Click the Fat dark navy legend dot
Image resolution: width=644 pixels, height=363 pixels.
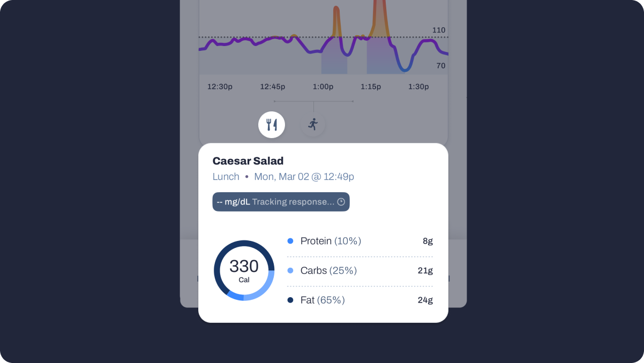tap(290, 300)
